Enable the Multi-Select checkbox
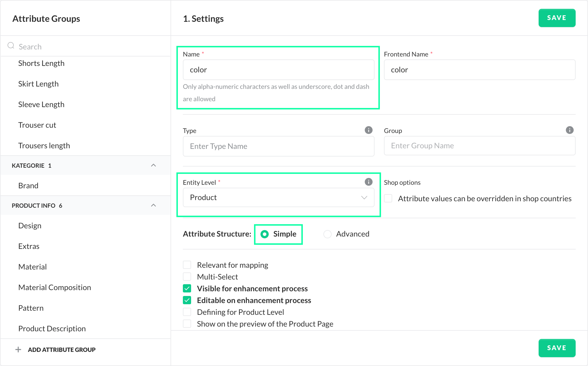This screenshot has width=588, height=366. pyautogui.click(x=187, y=277)
